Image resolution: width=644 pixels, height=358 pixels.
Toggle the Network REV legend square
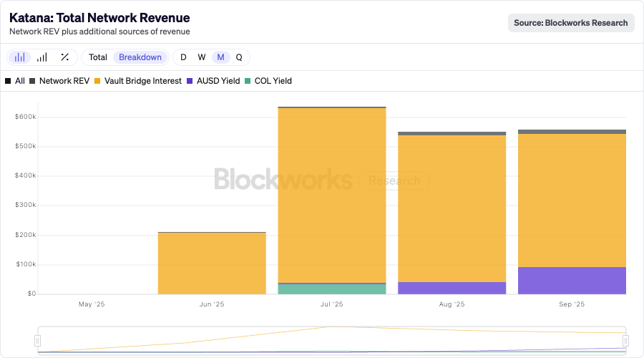pyautogui.click(x=32, y=81)
